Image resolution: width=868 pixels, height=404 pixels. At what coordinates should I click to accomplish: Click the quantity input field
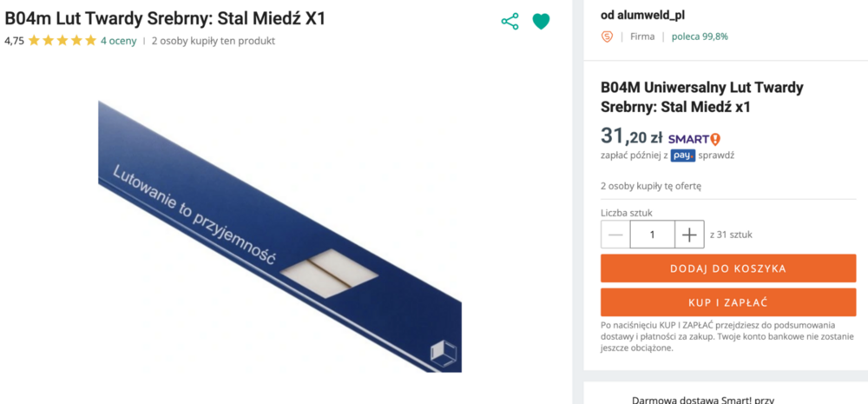tap(652, 235)
